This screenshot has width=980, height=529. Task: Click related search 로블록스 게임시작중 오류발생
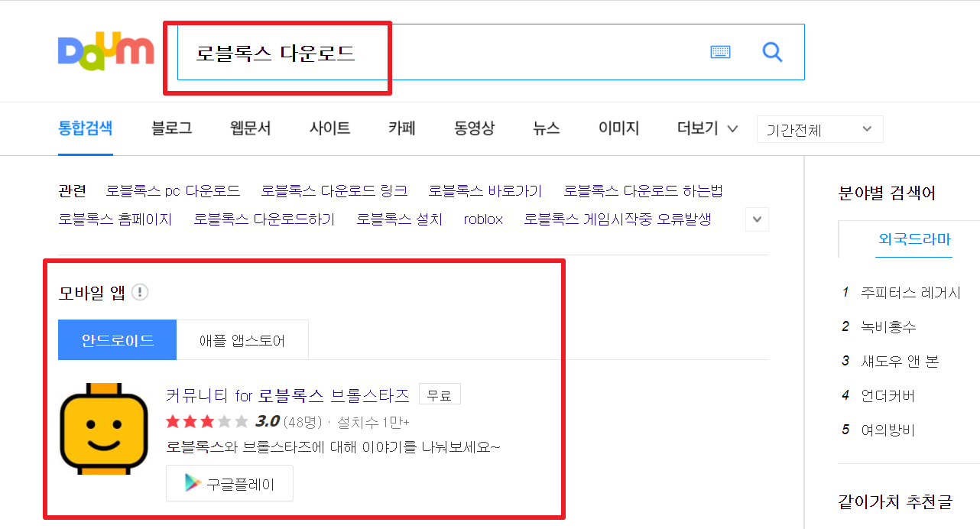point(618,219)
